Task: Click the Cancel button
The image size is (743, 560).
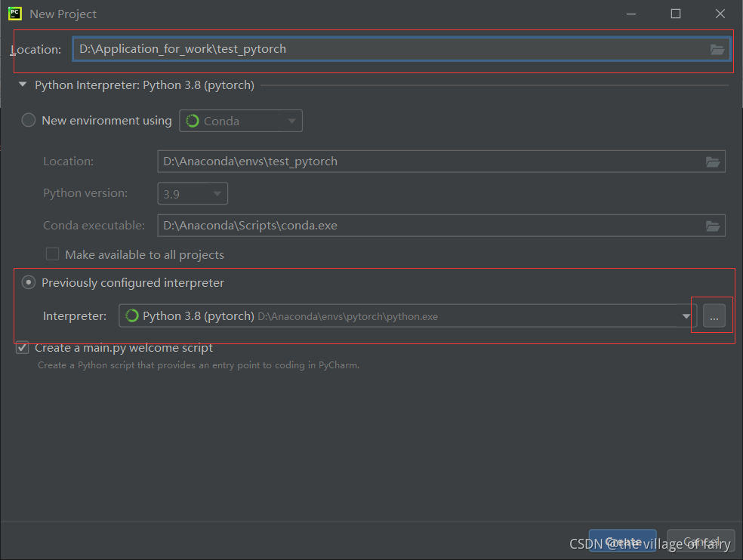Action: [701, 541]
